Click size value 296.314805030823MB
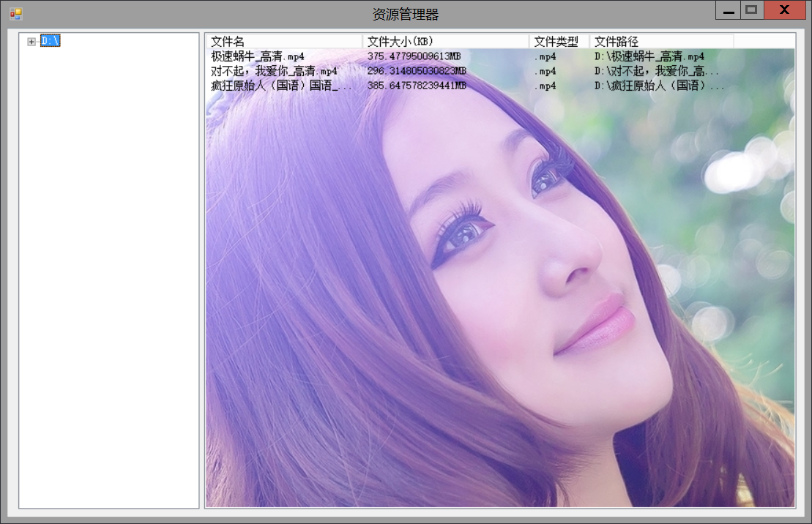The image size is (812, 524). click(x=417, y=70)
